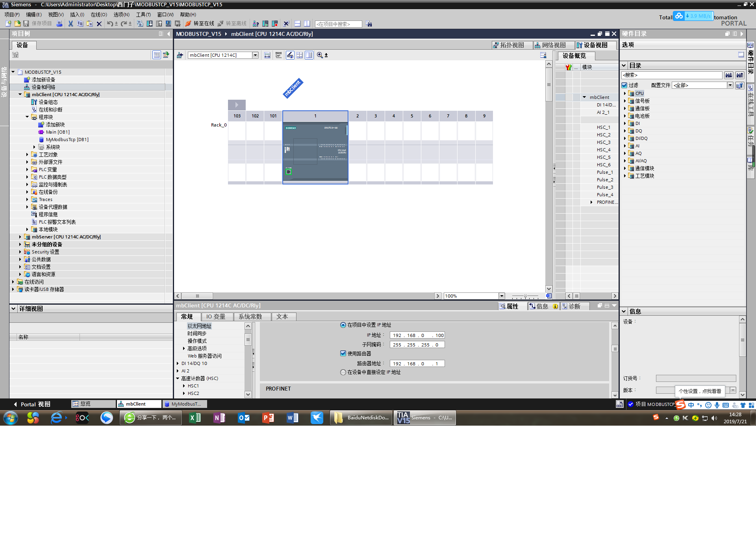Switch to the IO 变量 properties tab
The image size is (756, 536).
[216, 316]
